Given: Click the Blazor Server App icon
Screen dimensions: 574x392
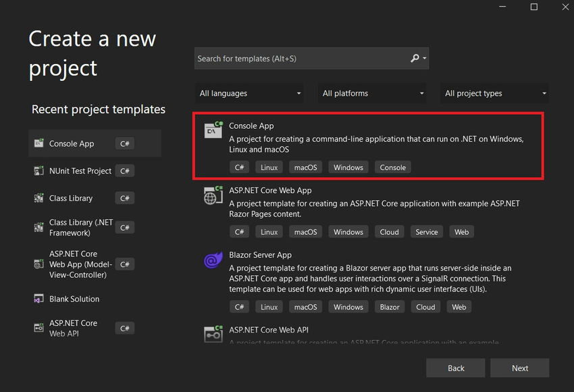Looking at the screenshot, I should 213,260.
